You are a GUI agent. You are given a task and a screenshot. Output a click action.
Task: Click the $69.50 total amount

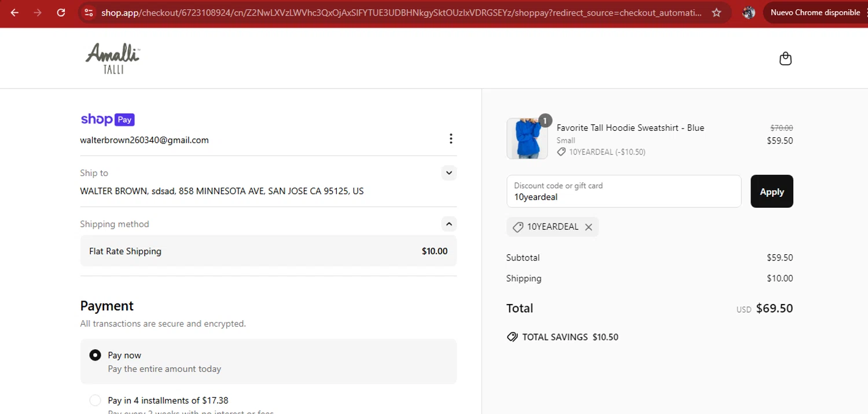coord(774,308)
